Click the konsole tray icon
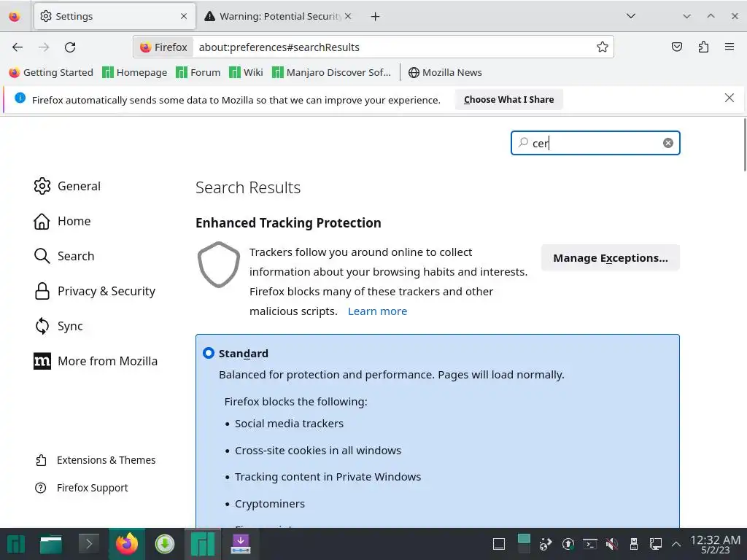 point(589,544)
